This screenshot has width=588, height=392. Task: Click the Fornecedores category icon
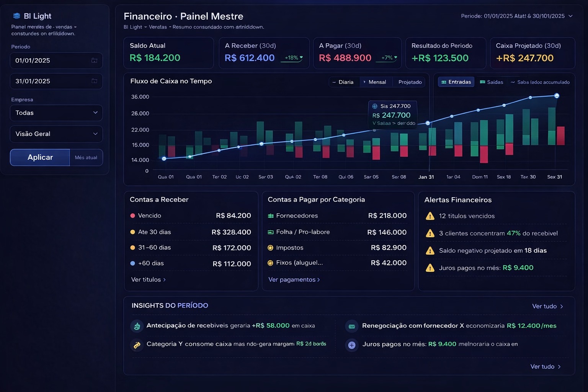[271, 216]
